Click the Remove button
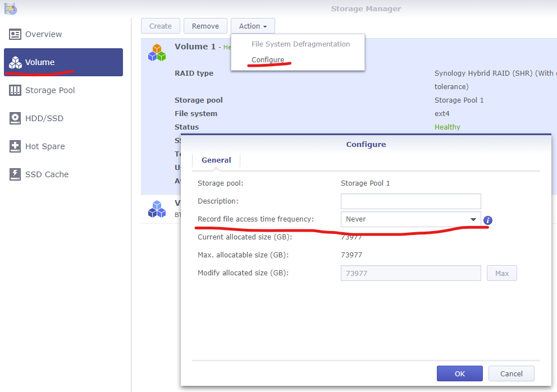557x392 pixels. coord(206,26)
